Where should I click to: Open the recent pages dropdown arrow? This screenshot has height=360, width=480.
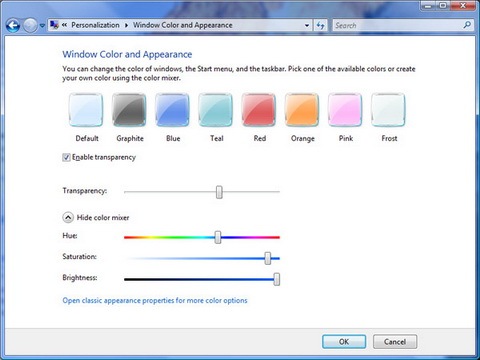[42, 26]
